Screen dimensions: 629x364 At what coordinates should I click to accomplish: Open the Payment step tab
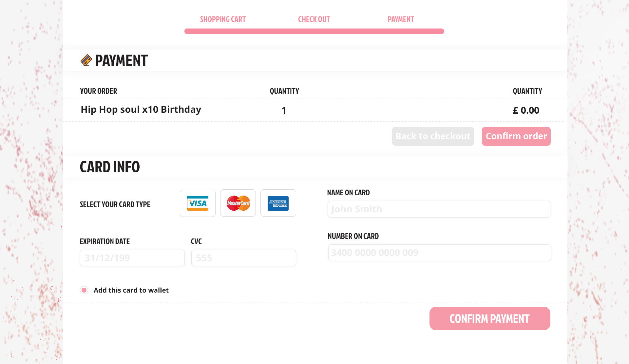click(x=401, y=19)
